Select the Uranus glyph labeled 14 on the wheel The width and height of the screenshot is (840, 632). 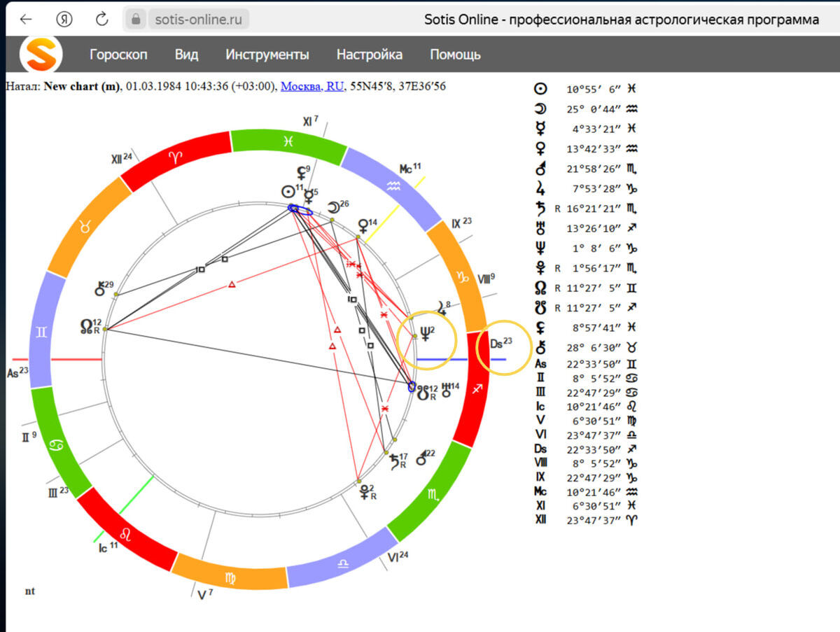click(x=446, y=389)
